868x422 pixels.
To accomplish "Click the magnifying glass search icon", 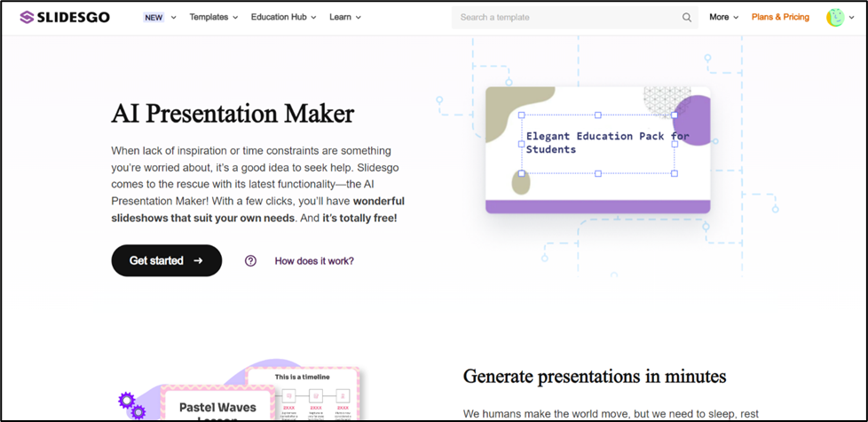I will point(686,17).
